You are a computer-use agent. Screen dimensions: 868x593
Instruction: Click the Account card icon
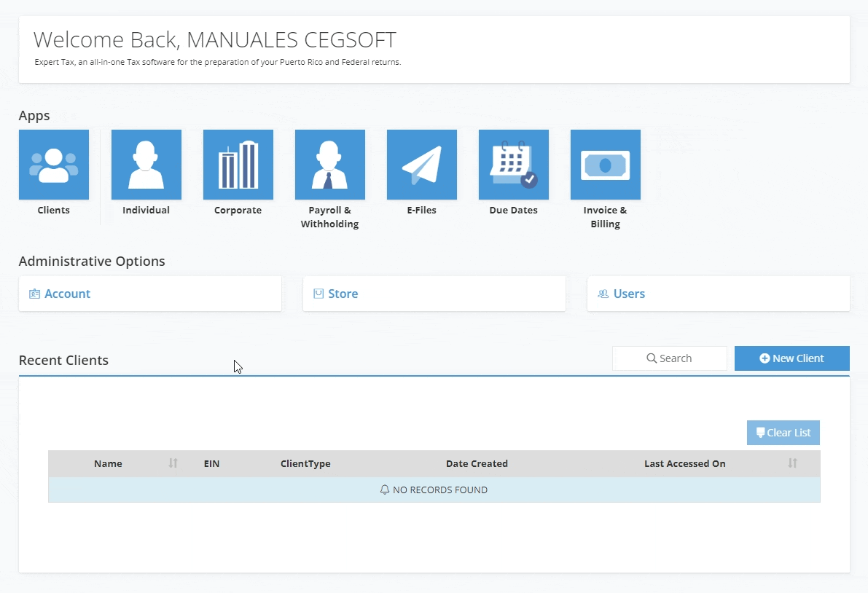coord(34,294)
